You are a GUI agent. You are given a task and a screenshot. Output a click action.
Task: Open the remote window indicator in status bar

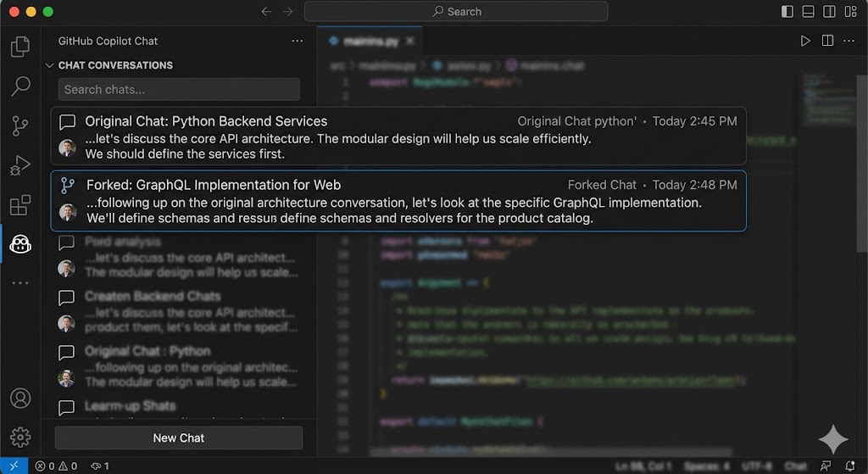tap(14, 466)
